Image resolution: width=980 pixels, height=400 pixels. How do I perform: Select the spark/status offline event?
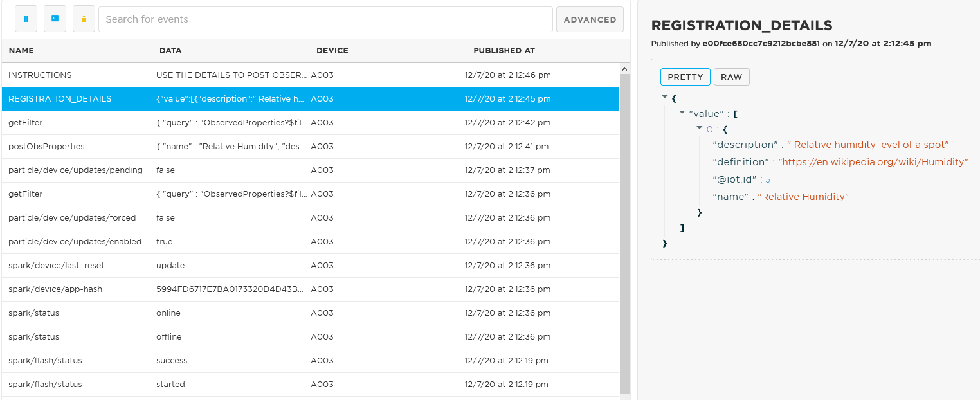coord(311,336)
